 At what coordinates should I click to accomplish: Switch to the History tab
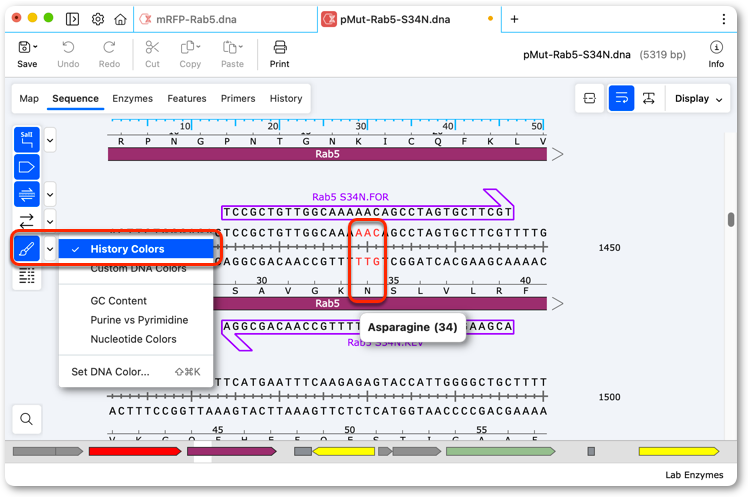[286, 98]
